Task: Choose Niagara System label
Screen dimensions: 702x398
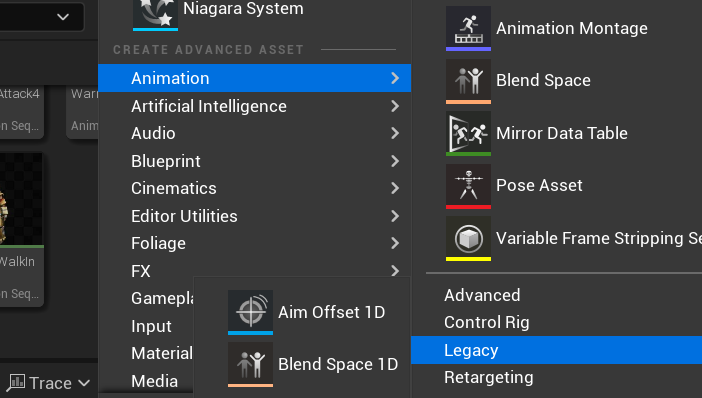Action: [243, 8]
